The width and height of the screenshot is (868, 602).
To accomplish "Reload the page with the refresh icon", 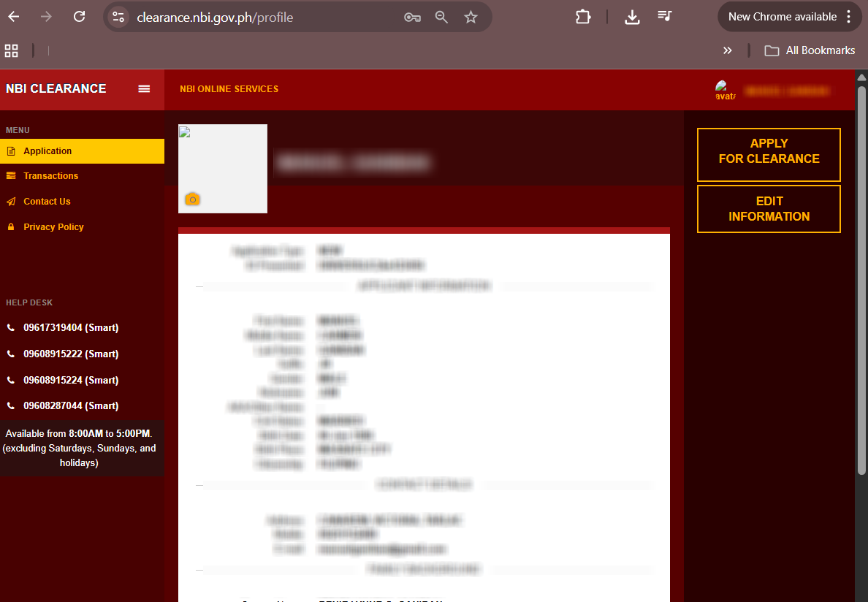I will 80,17.
